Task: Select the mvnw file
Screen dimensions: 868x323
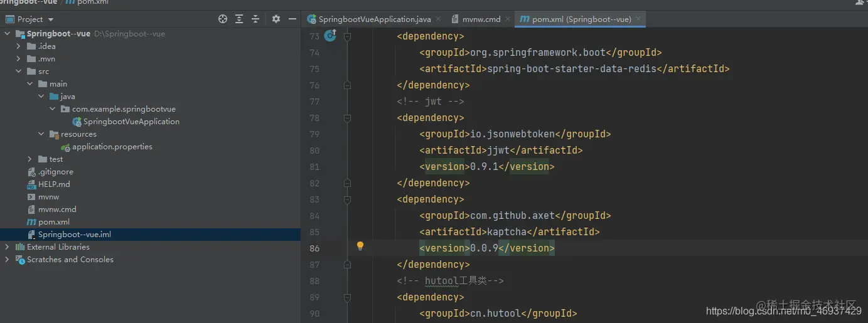Action: [x=48, y=197]
